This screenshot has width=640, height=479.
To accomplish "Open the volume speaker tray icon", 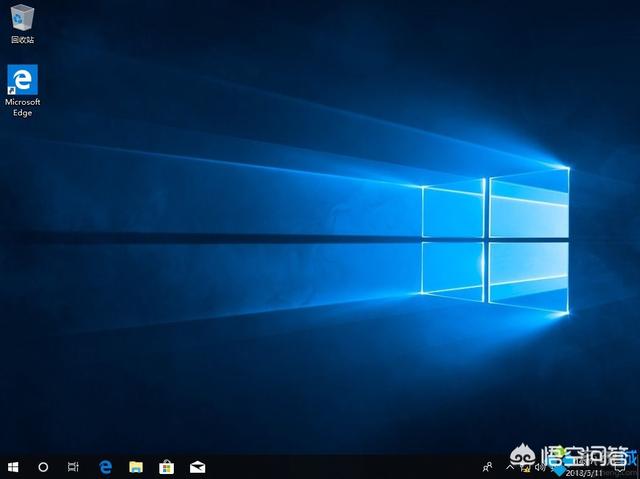I will pos(540,467).
